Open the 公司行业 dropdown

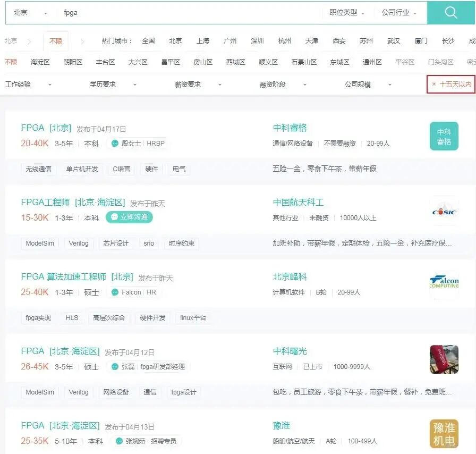(x=399, y=12)
